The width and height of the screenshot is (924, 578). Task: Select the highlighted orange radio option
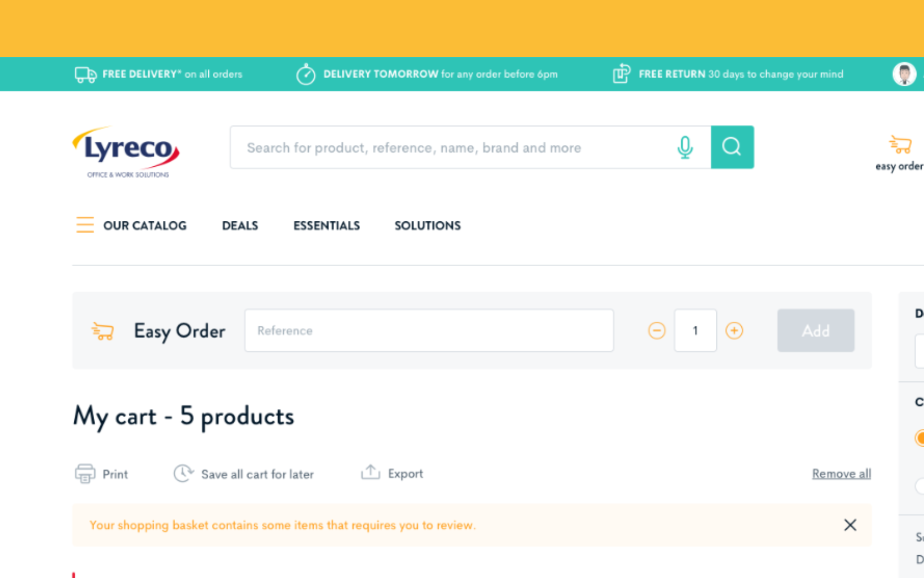[x=920, y=438]
